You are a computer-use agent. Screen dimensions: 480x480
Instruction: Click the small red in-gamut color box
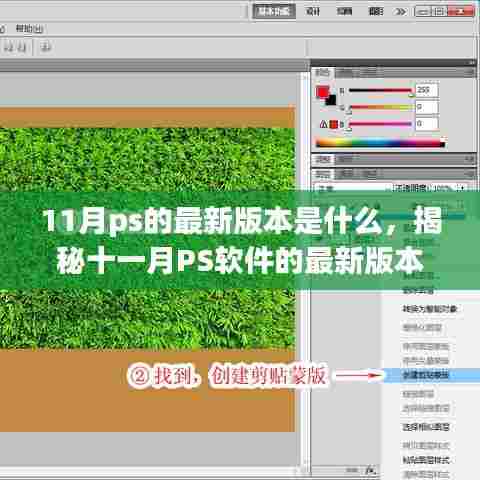[333, 125]
